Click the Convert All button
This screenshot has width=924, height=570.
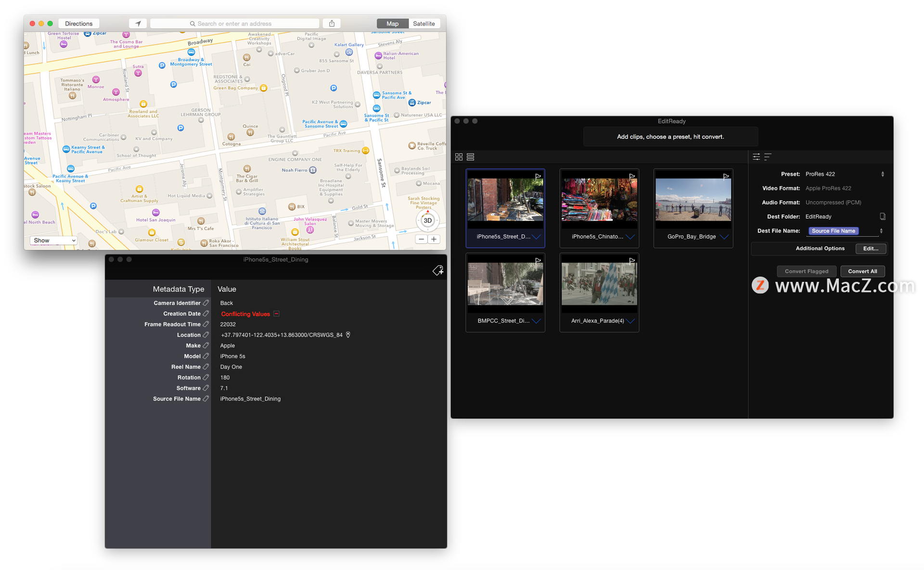coord(862,271)
